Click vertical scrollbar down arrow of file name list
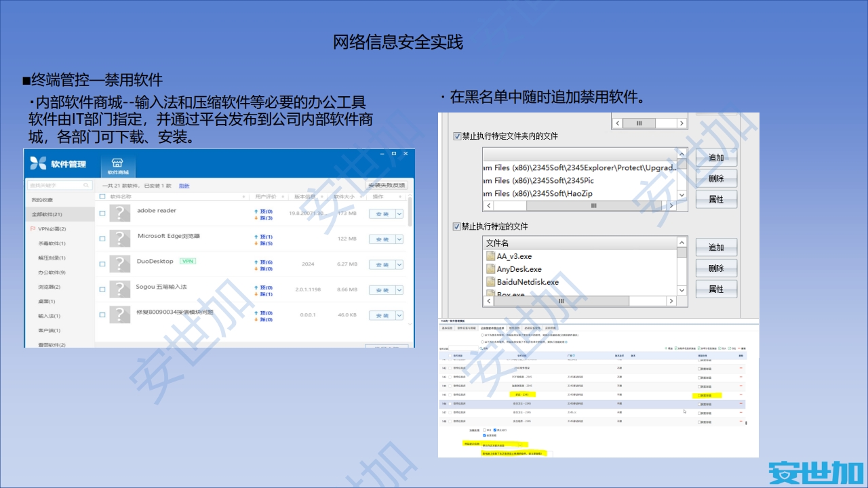This screenshot has height=488, width=868. [x=682, y=291]
